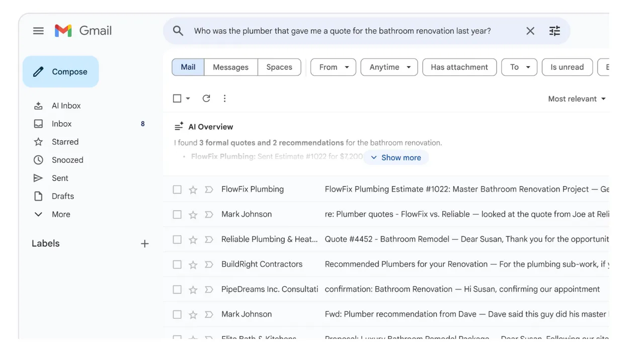Refresh the email list
644x350 pixels.
pos(206,98)
